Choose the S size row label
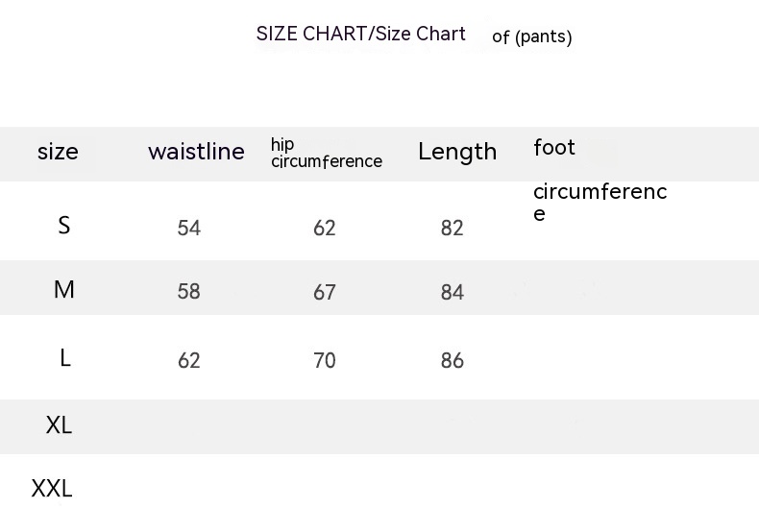The height and width of the screenshot is (532, 759). 64,226
